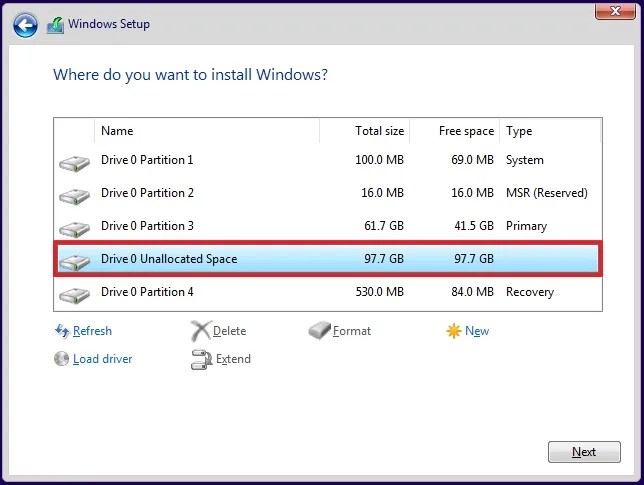
Task: Click the MSR (Reserved) type cell
Action: [547, 193]
